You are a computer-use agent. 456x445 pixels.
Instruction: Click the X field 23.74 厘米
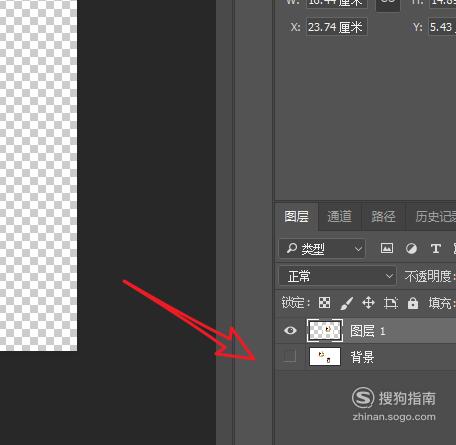coord(337,27)
